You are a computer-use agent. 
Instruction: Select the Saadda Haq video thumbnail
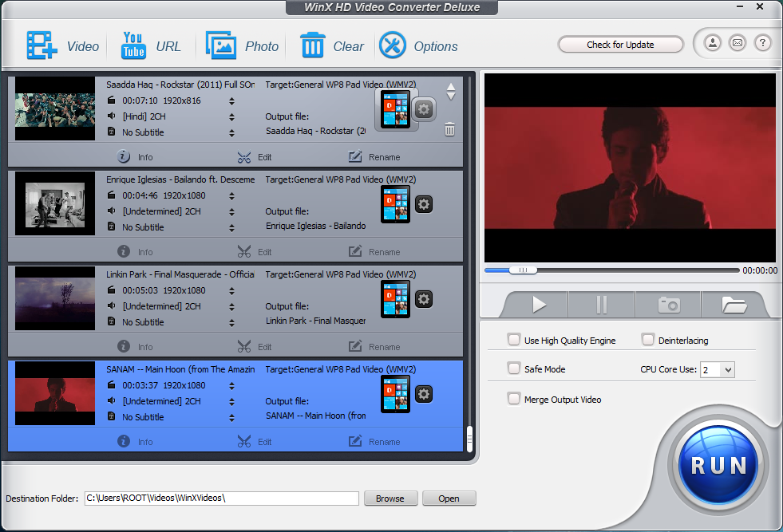point(55,108)
